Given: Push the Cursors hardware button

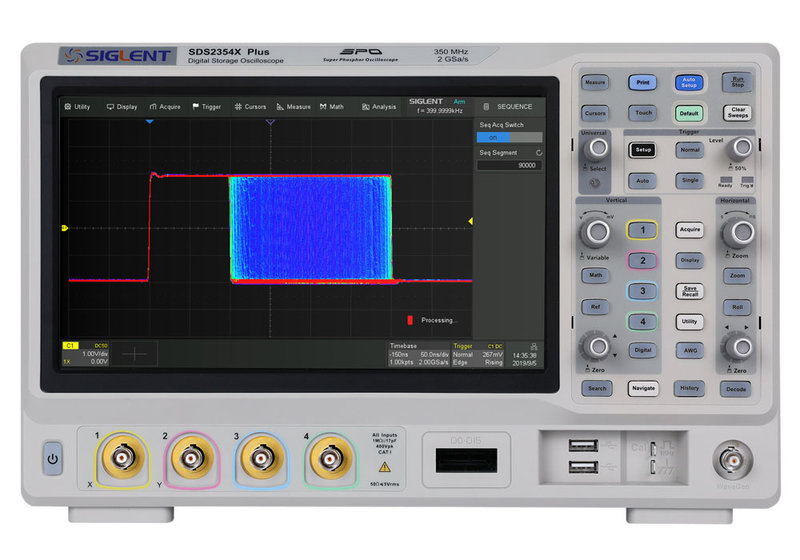Looking at the screenshot, I should pos(595,113).
